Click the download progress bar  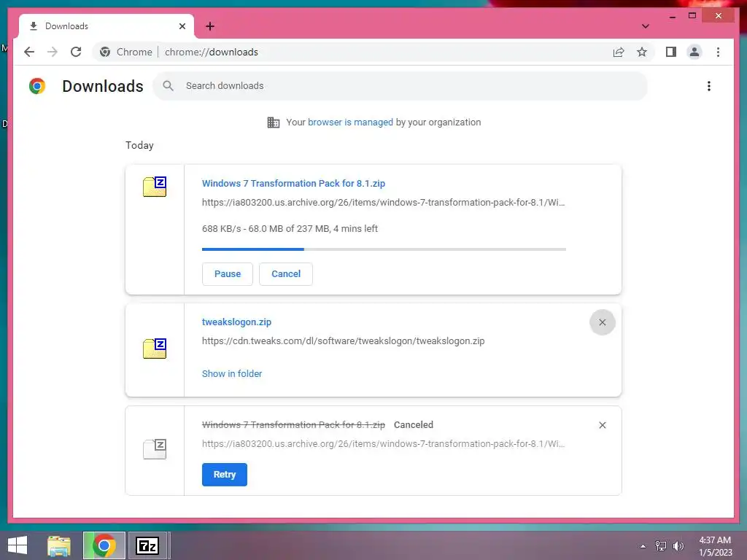[x=384, y=249]
